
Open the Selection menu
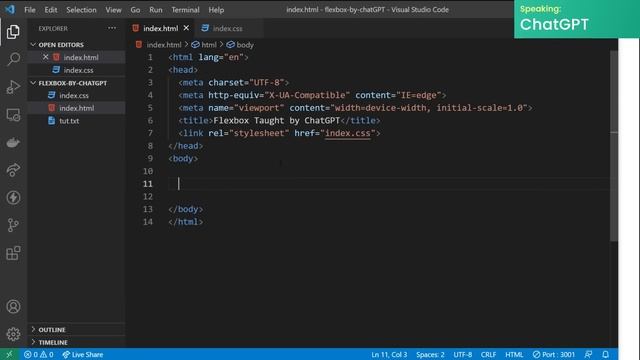coord(81,9)
